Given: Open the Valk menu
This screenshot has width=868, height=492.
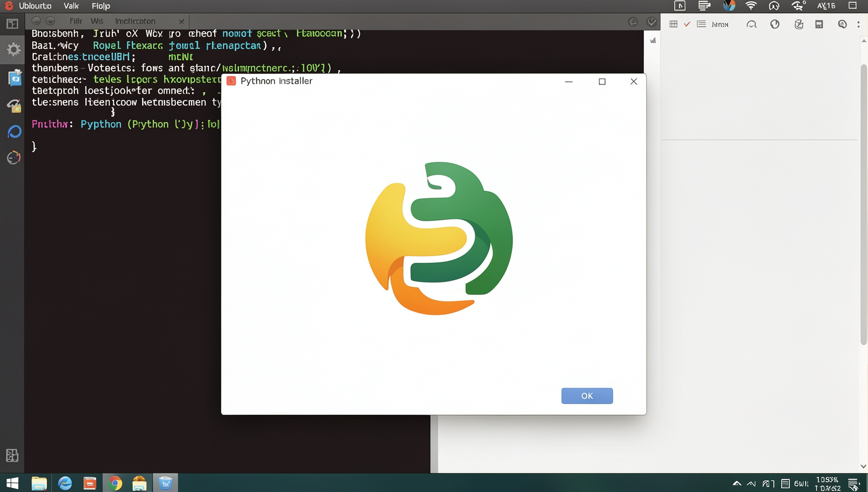Looking at the screenshot, I should [71, 6].
